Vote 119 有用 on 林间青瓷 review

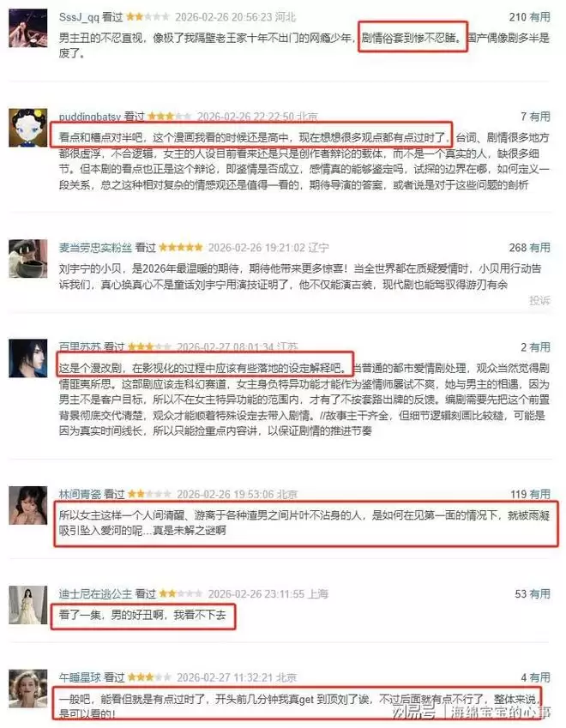tap(530, 494)
